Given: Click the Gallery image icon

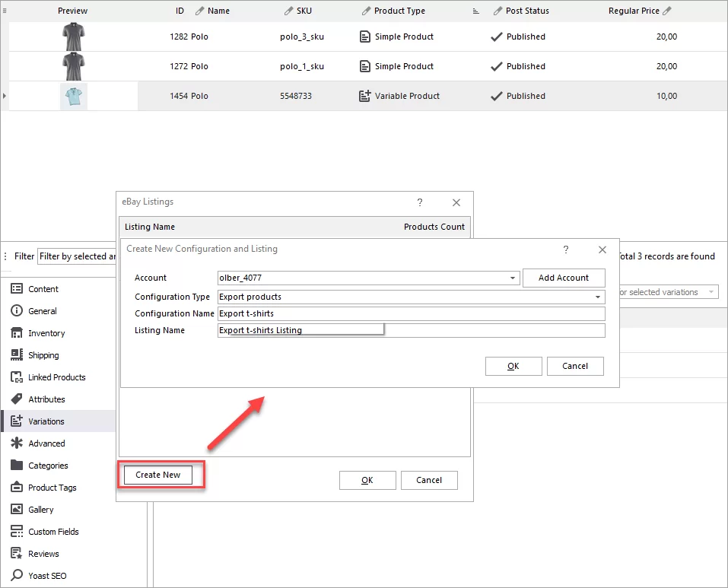Looking at the screenshot, I should point(16,510).
